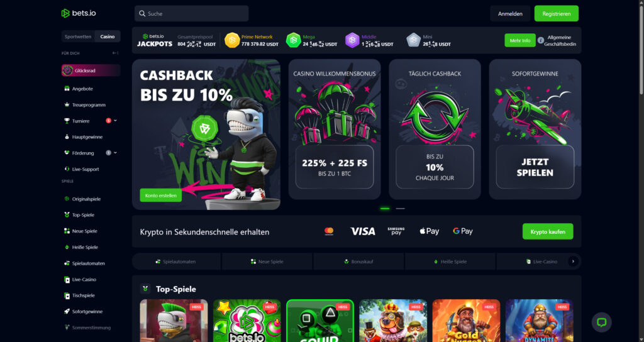
Task: Show the second banner slide indicator
Action: click(x=400, y=209)
